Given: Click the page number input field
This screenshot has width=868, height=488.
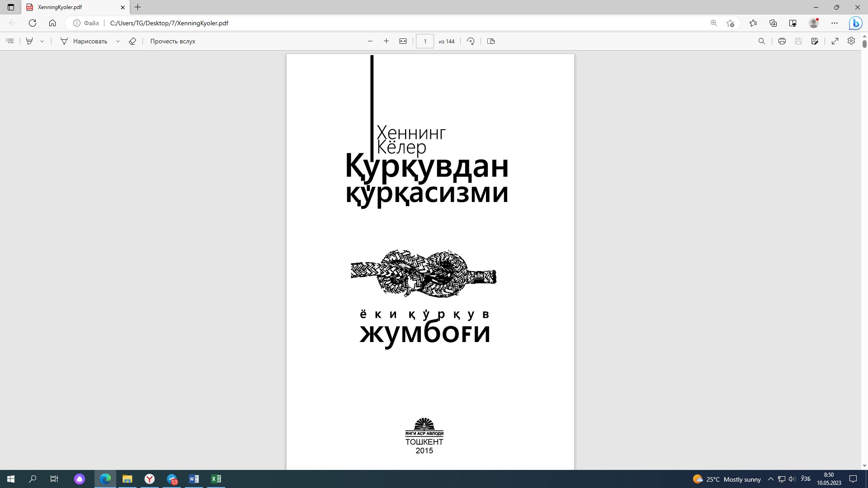Looking at the screenshot, I should point(425,41).
